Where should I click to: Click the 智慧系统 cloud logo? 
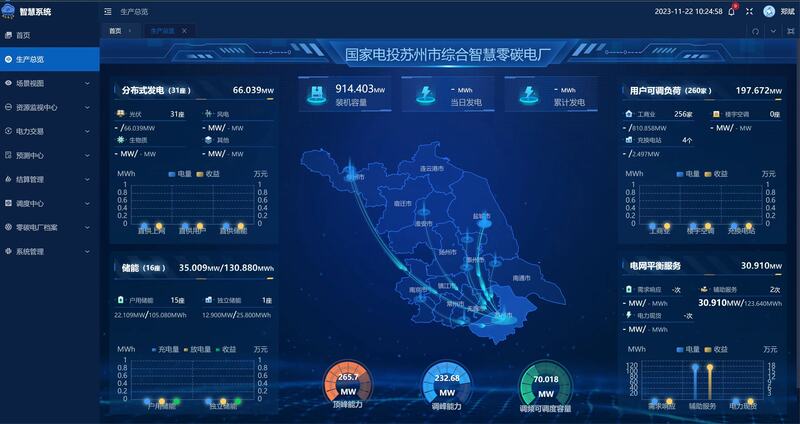point(8,12)
